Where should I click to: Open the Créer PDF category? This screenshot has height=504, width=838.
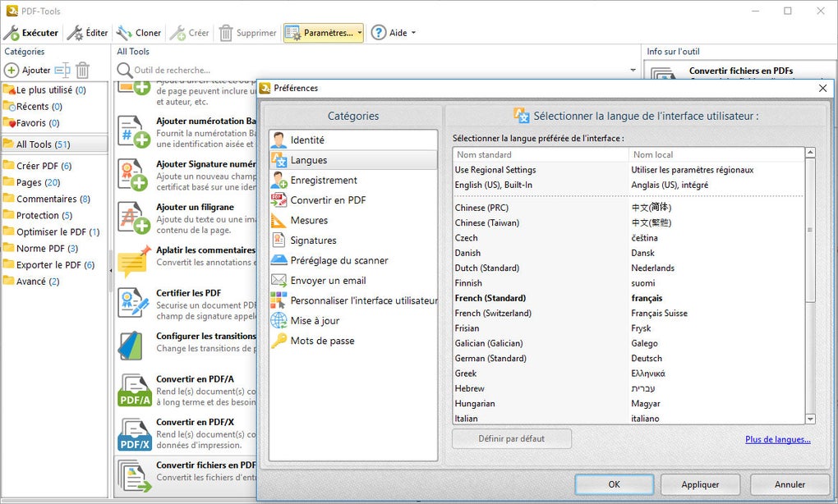tap(54, 166)
